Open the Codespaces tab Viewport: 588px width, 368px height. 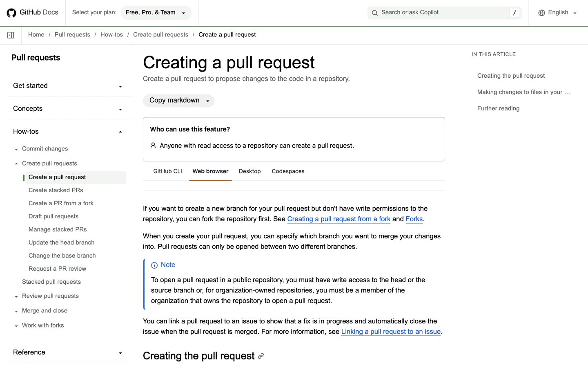pos(288,171)
